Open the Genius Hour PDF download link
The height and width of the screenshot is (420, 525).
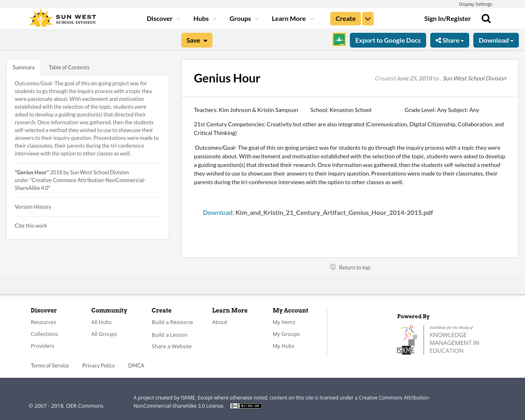tap(318, 212)
